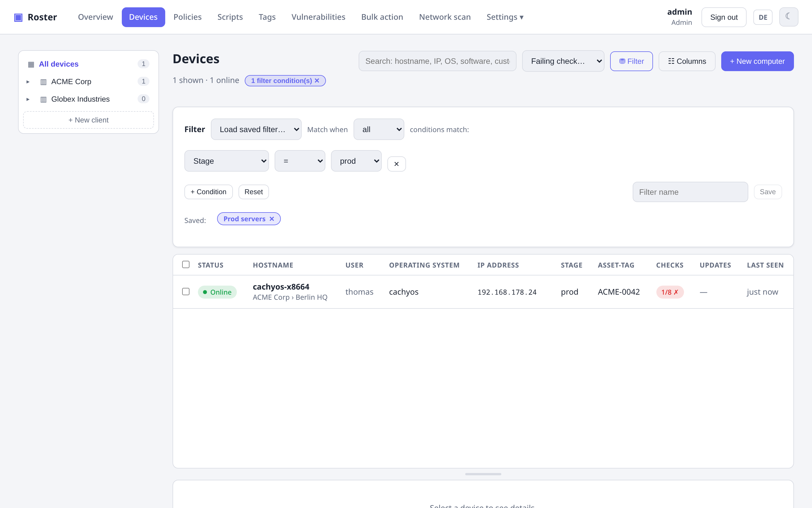Click the Save filter button
This screenshot has width=812, height=508.
(x=768, y=192)
